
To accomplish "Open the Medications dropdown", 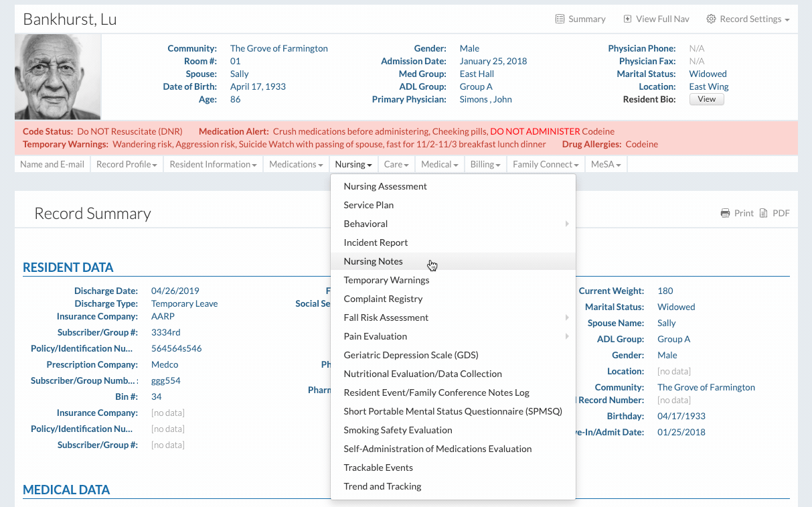I will pos(296,164).
